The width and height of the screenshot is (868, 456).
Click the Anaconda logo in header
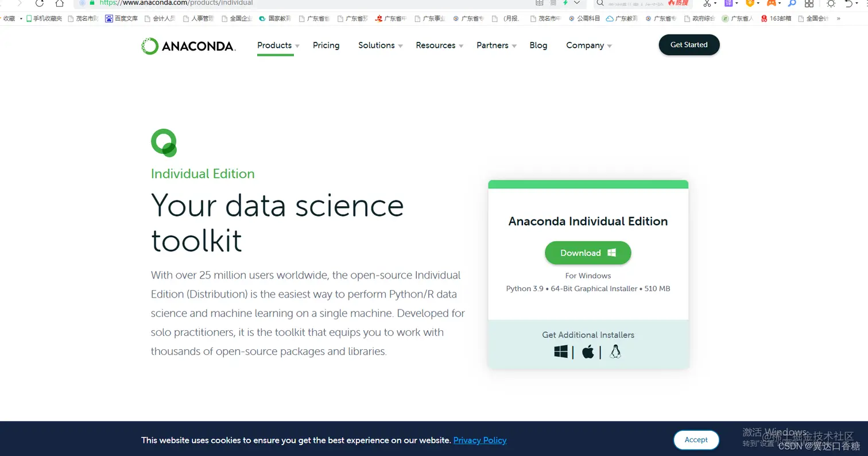click(x=188, y=46)
